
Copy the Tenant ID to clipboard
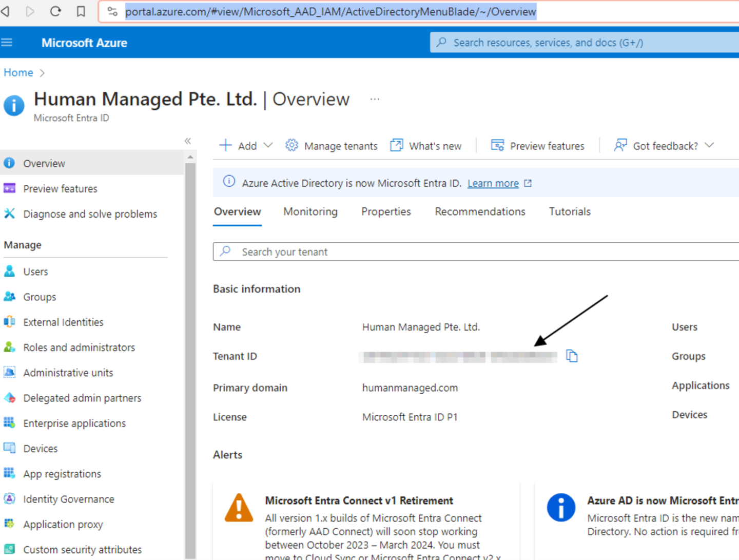(572, 356)
